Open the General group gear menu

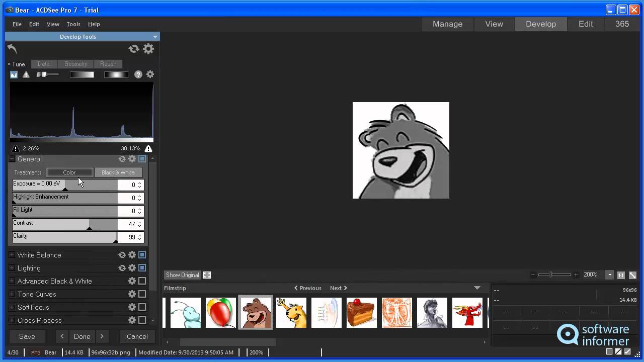[x=132, y=159]
